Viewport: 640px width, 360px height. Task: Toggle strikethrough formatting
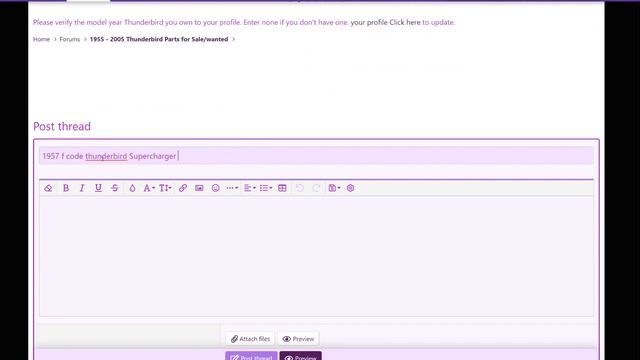coord(115,188)
